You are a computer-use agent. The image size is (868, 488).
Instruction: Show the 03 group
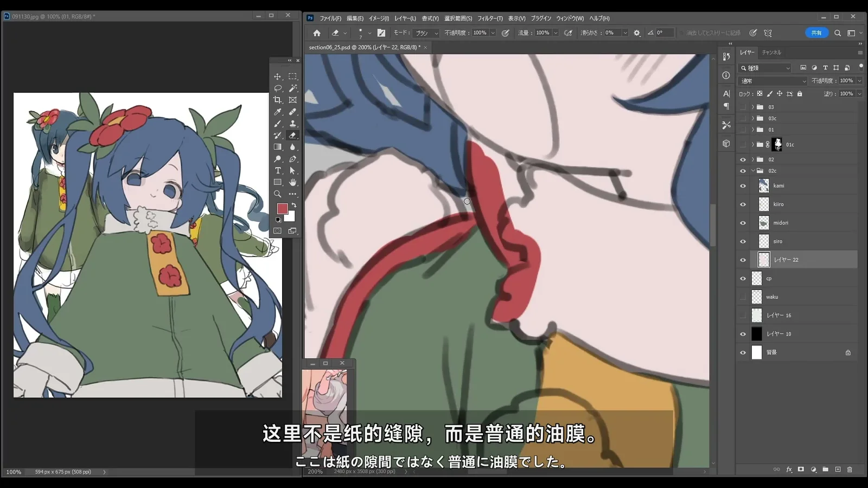pyautogui.click(x=743, y=107)
